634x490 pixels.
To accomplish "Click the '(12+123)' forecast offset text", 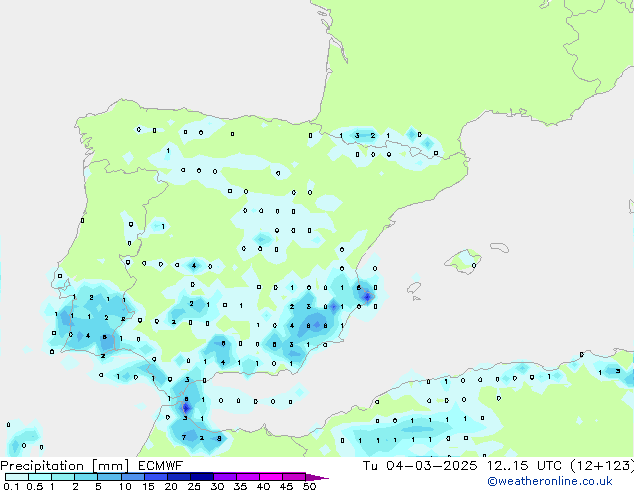I will point(602,466).
